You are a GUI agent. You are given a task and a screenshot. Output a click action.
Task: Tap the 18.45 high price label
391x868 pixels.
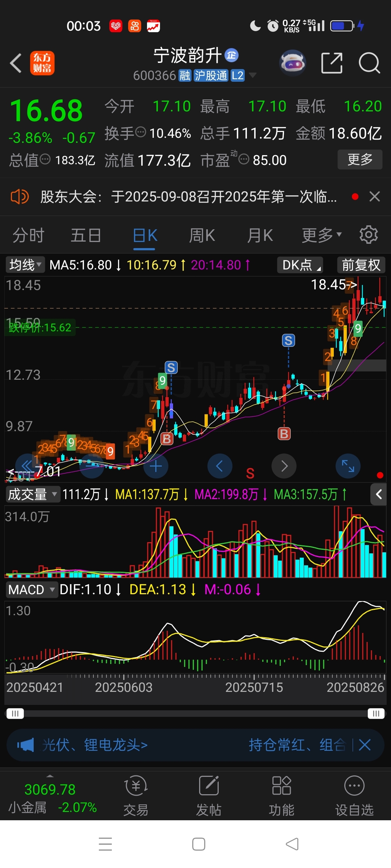(x=333, y=285)
